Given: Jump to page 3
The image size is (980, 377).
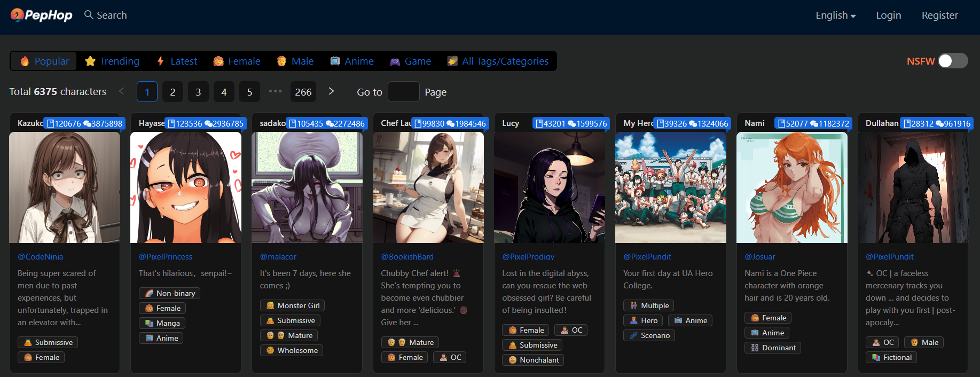Looking at the screenshot, I should pos(198,92).
